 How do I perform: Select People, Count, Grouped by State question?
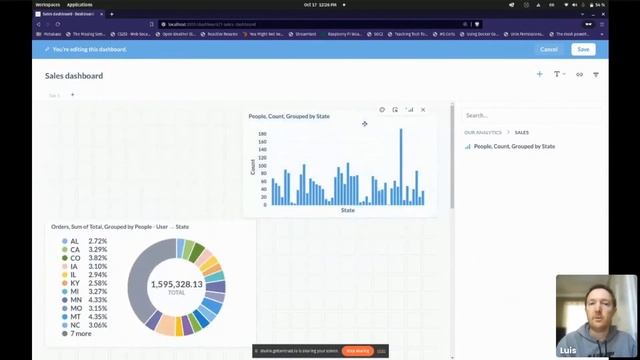(x=514, y=146)
